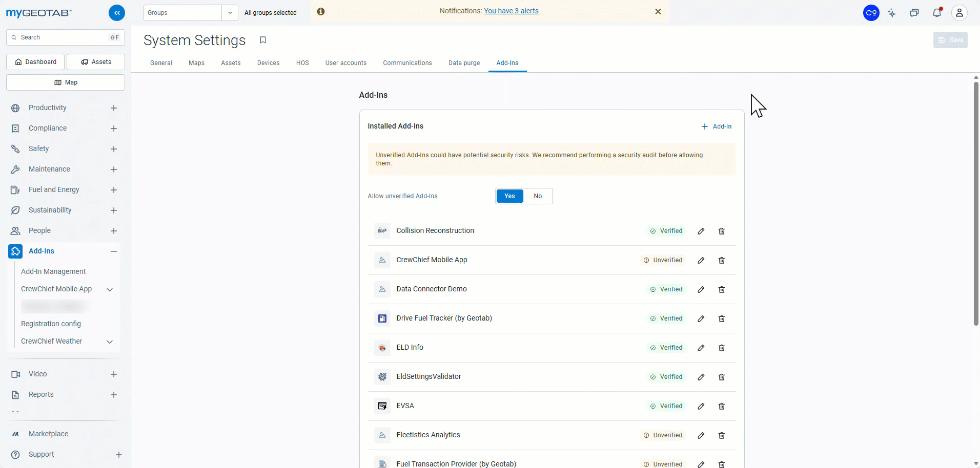Delete the EVSA add-in
Image resolution: width=980 pixels, height=468 pixels.
tap(721, 406)
